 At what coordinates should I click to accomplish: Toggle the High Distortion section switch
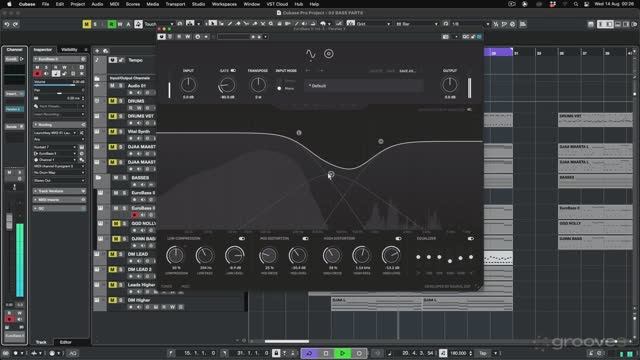pos(398,238)
